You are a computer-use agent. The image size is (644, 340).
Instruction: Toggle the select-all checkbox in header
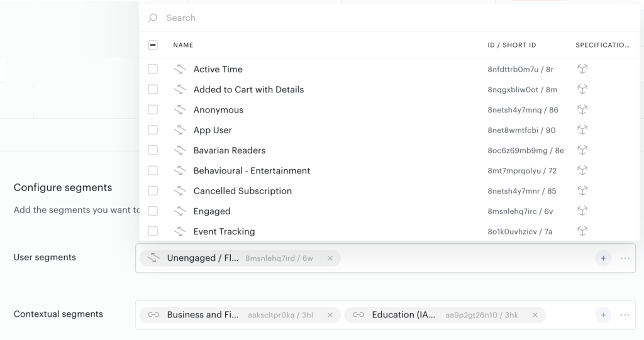coord(153,45)
